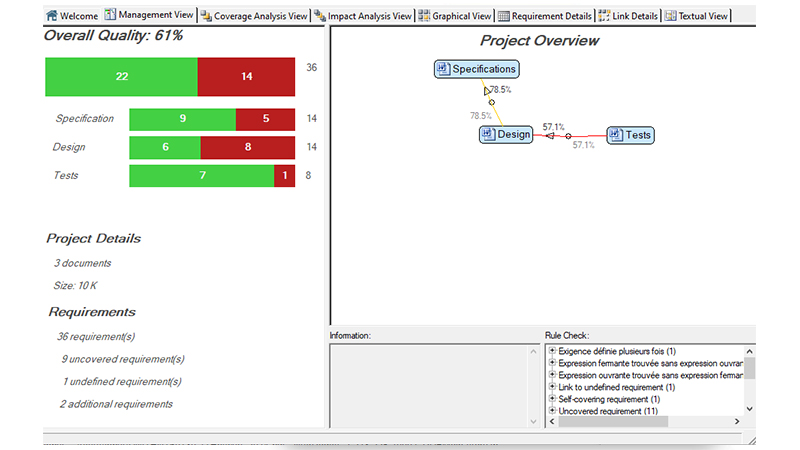Click the Textual View tab icon
Viewport: 800px width, 450px height.
pyautogui.click(x=670, y=16)
